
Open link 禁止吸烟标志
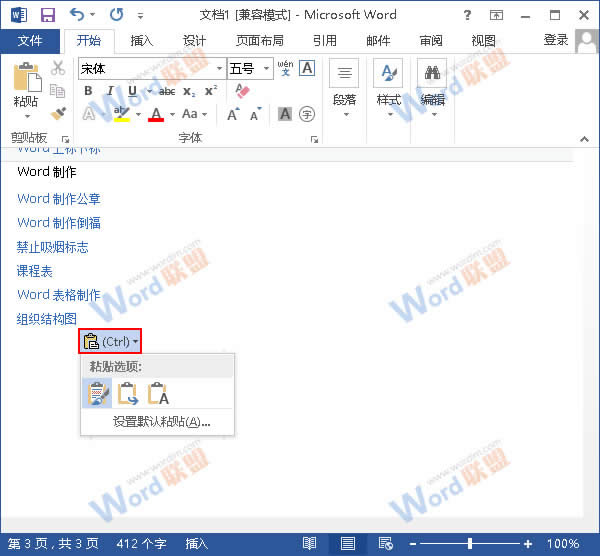tap(52, 247)
